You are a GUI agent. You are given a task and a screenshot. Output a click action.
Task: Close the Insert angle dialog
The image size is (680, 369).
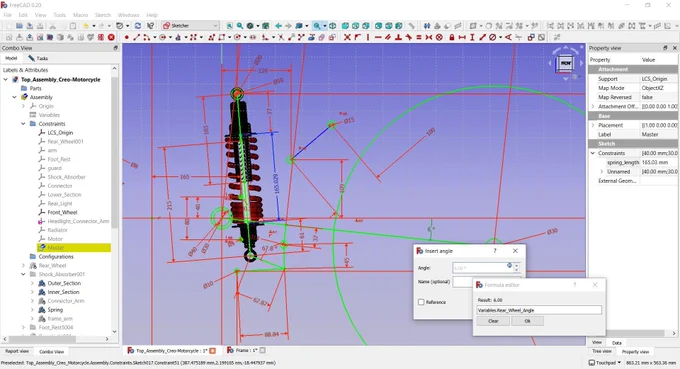[x=515, y=251]
